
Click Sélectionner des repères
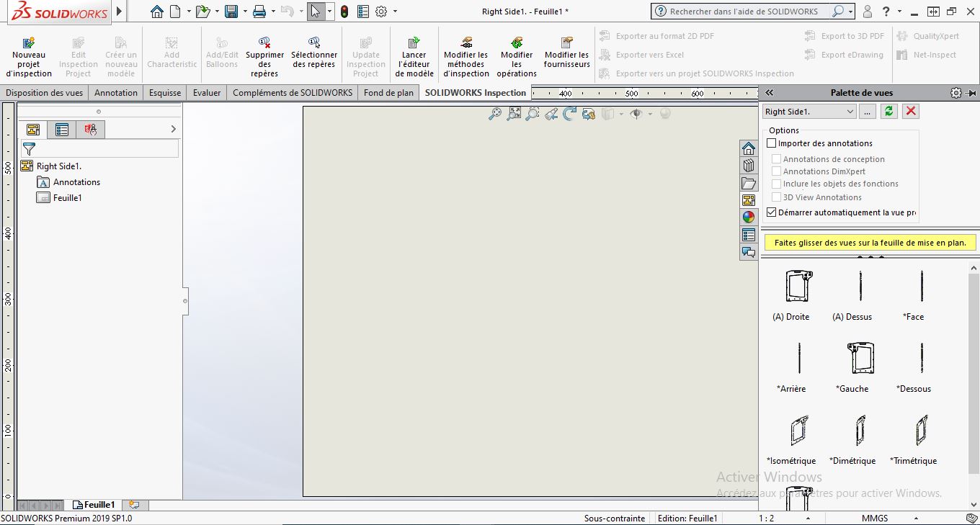coord(314,53)
